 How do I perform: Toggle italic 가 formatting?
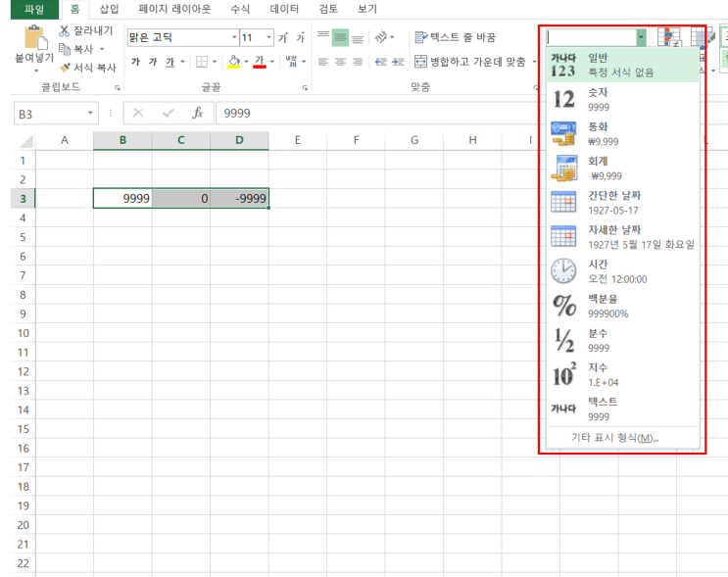pyautogui.click(x=153, y=62)
